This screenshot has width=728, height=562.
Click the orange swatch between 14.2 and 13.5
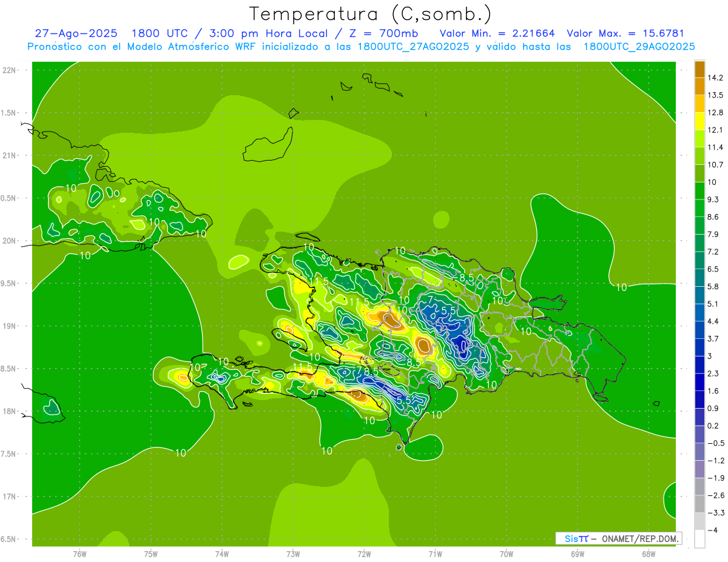[x=699, y=86]
